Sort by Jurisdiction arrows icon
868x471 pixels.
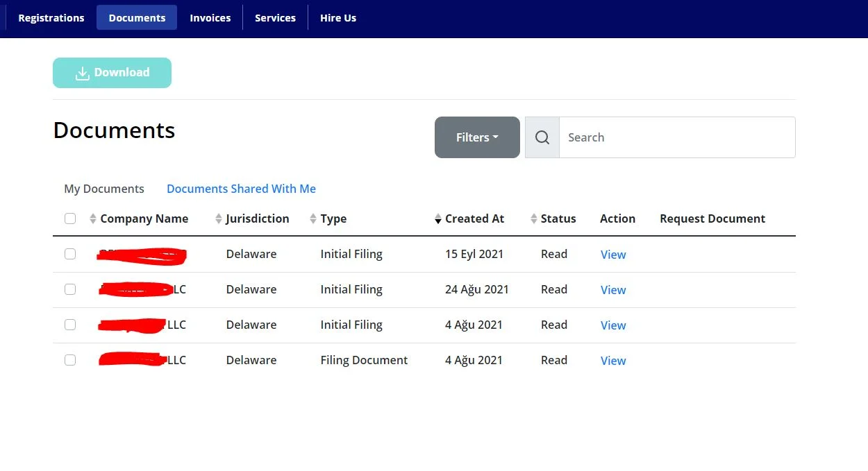click(219, 219)
